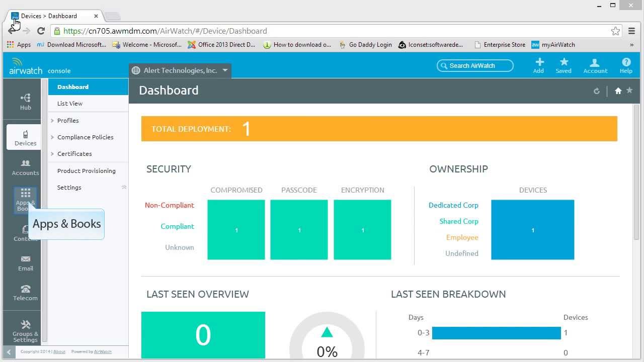
Task: Click the Dedicated Corp ownership label
Action: pos(453,205)
